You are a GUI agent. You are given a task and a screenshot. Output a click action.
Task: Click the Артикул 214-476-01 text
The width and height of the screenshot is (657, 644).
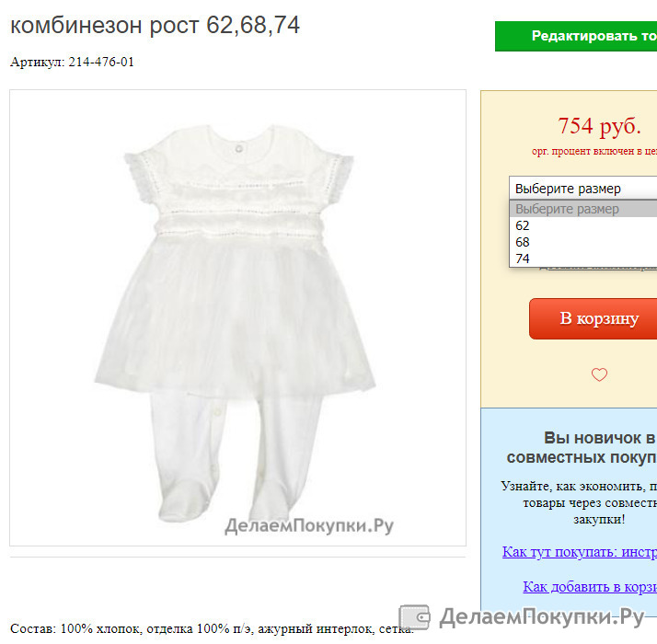click(x=72, y=62)
